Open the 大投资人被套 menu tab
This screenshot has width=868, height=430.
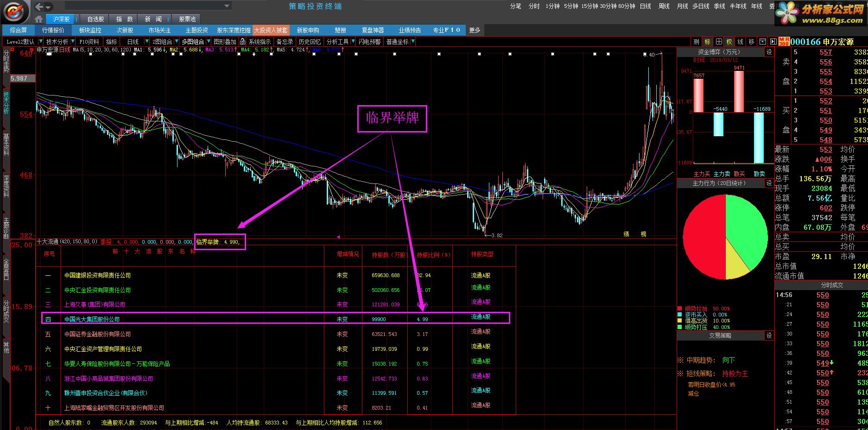(271, 30)
